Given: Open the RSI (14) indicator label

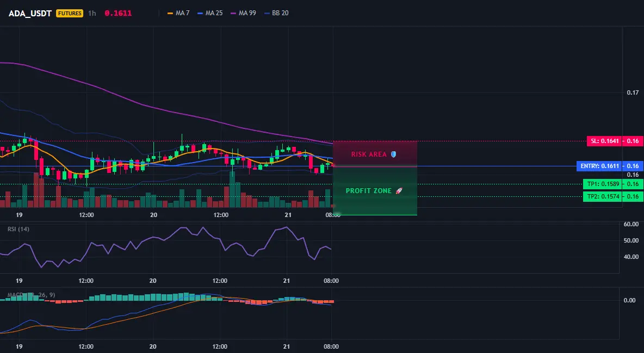Looking at the screenshot, I should coord(18,229).
